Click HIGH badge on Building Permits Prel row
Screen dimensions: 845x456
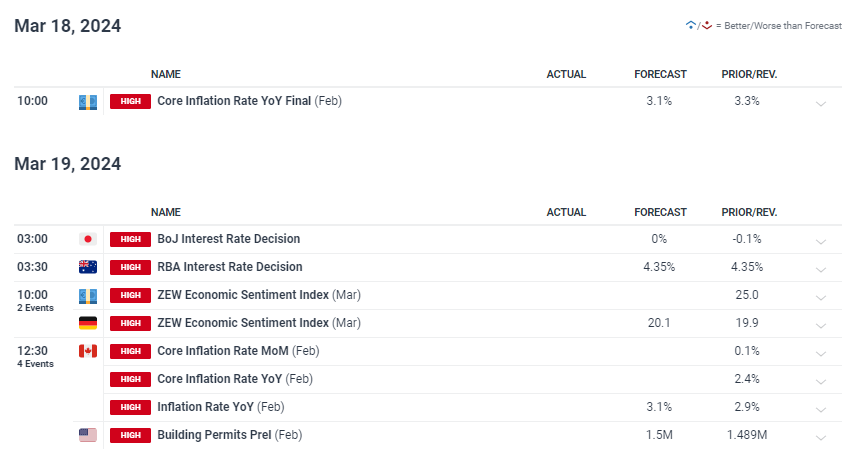pos(130,435)
